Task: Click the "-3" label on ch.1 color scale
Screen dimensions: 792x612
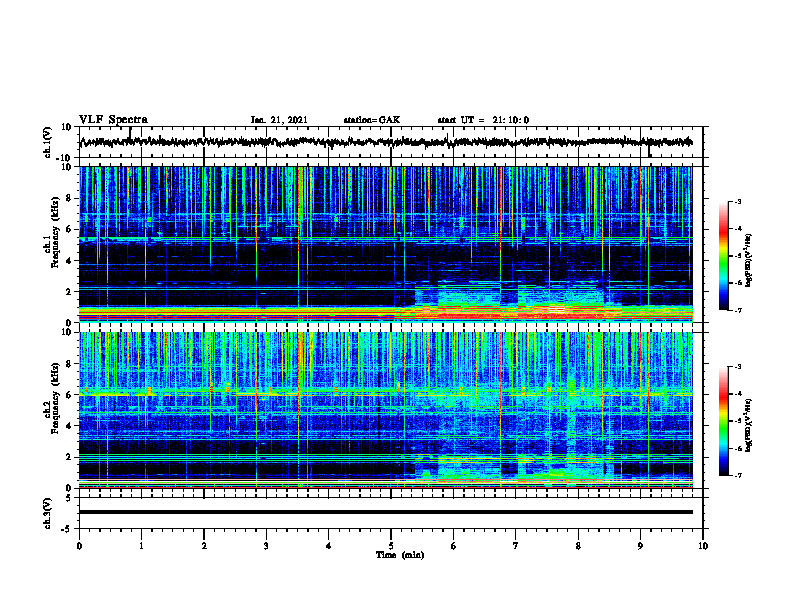Action: 737,201
